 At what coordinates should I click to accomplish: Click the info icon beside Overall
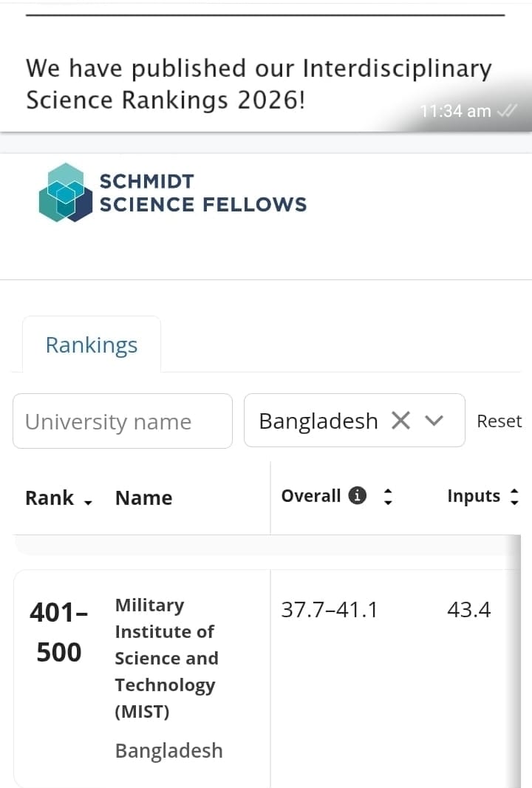click(x=357, y=496)
